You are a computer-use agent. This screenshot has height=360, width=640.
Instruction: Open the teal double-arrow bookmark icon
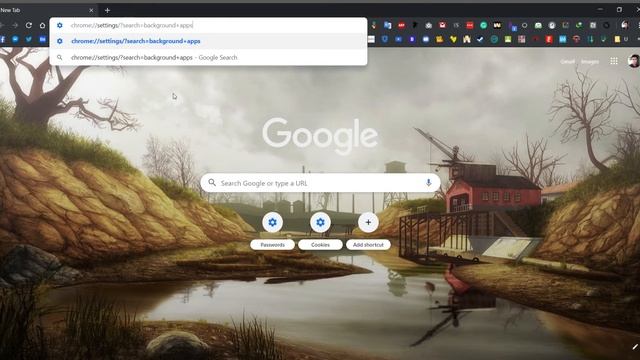590,39
